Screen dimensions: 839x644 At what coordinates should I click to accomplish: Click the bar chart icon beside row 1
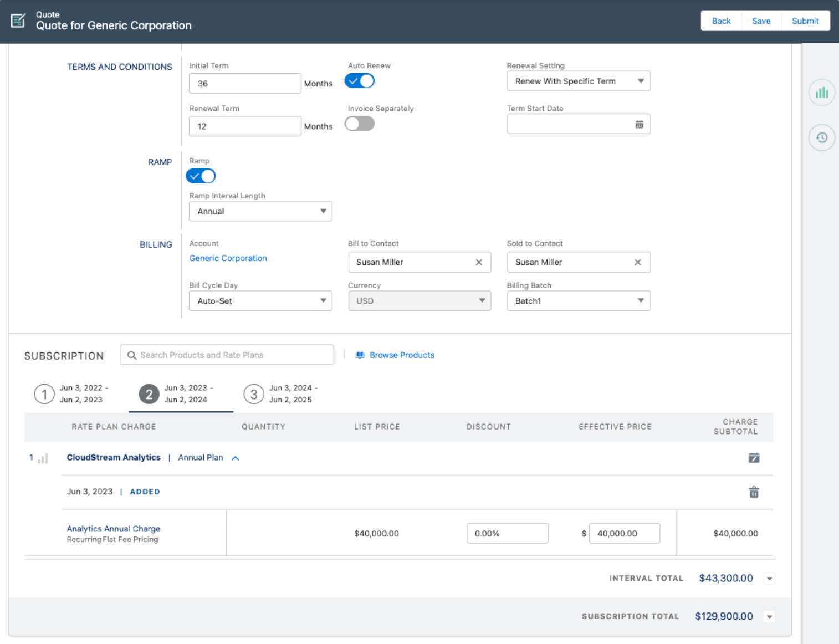click(x=43, y=458)
